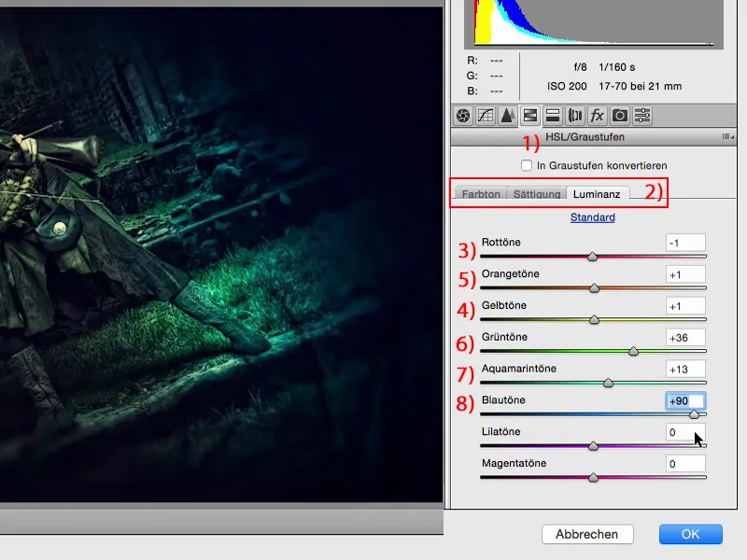747x560 pixels.
Task: Click the Grüntöne slider handle
Action: tap(633, 351)
